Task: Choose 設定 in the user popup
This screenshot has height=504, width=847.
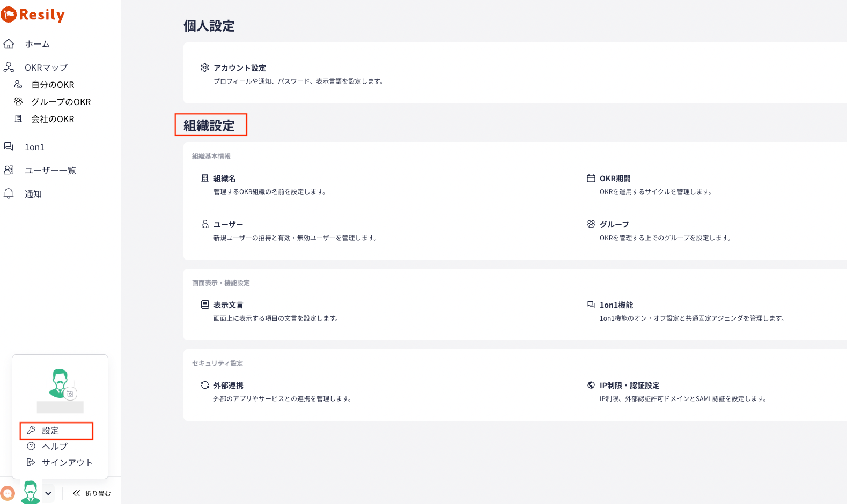Action: 56,431
